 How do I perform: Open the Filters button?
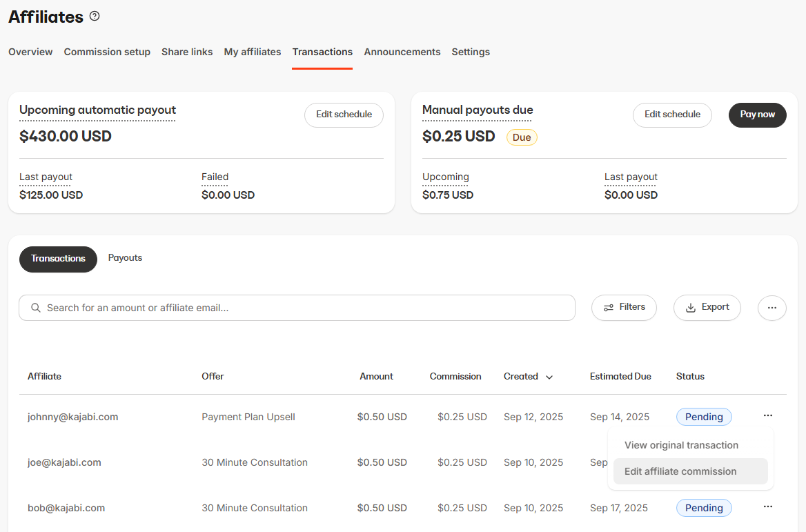[624, 307]
